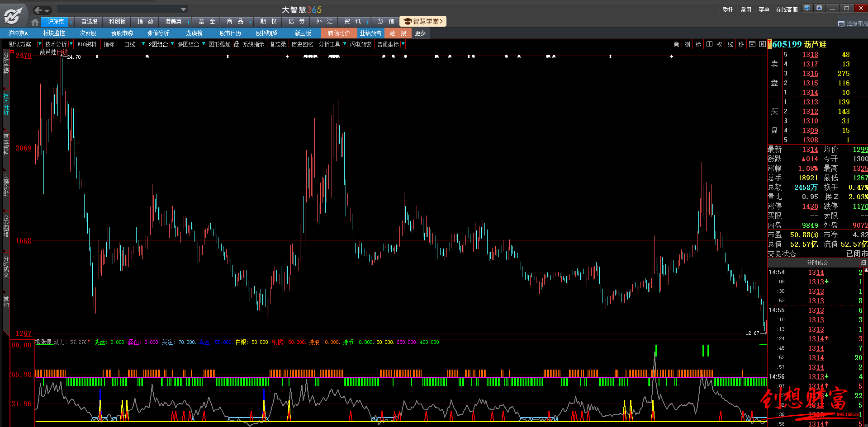
Task: Click the 移 move icon on the chart toolbar
Action: [x=741, y=44]
